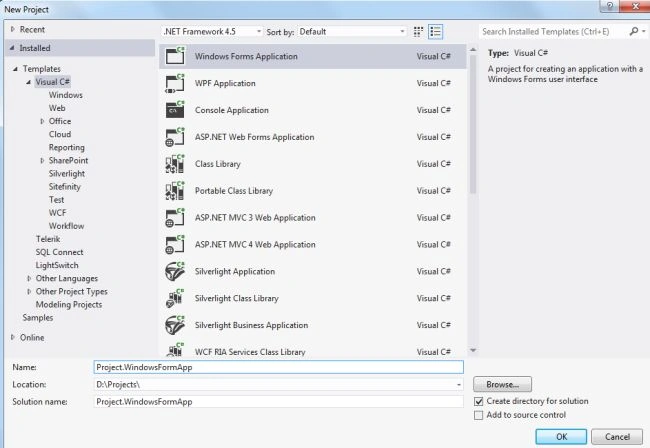Expand the Recent node
The width and height of the screenshot is (650, 448).
coord(12,29)
